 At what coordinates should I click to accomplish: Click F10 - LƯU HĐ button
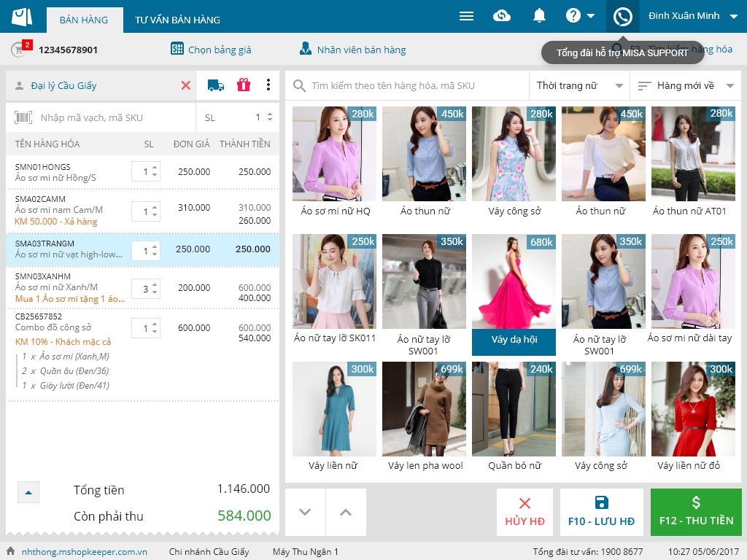click(x=601, y=513)
